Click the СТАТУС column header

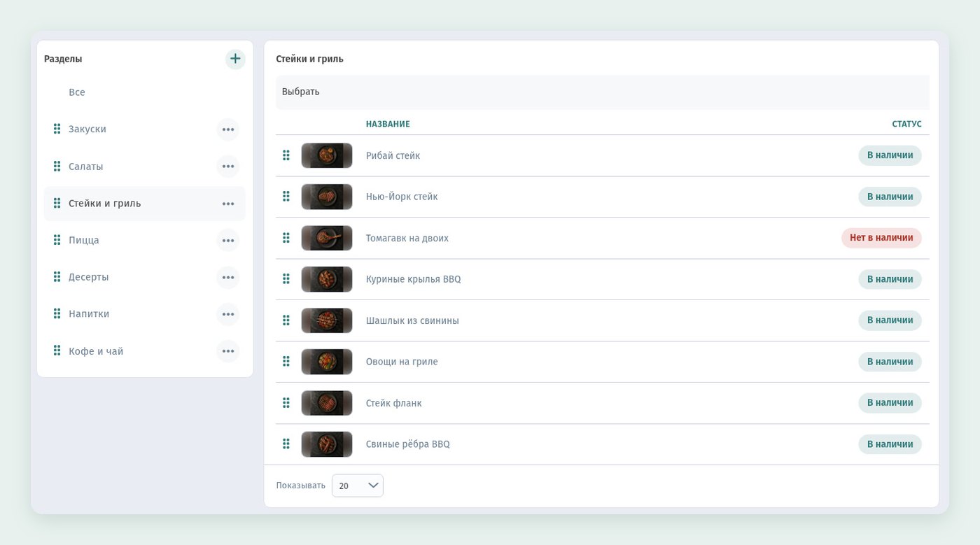(906, 124)
